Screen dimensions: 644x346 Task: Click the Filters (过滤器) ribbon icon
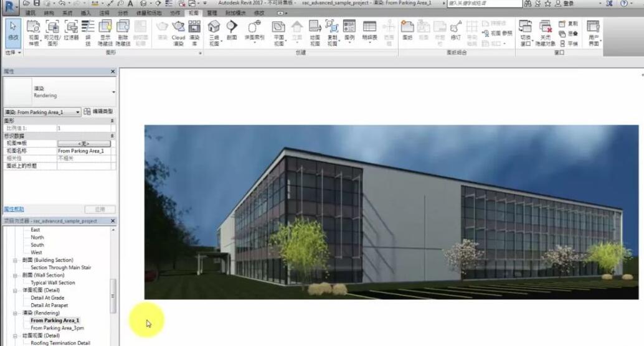(x=71, y=31)
